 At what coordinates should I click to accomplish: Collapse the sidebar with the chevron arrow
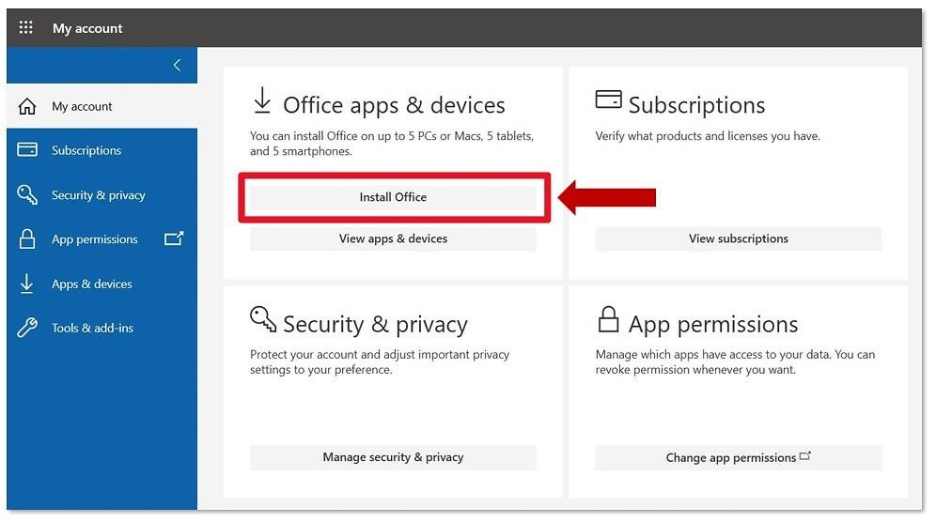[x=177, y=66]
